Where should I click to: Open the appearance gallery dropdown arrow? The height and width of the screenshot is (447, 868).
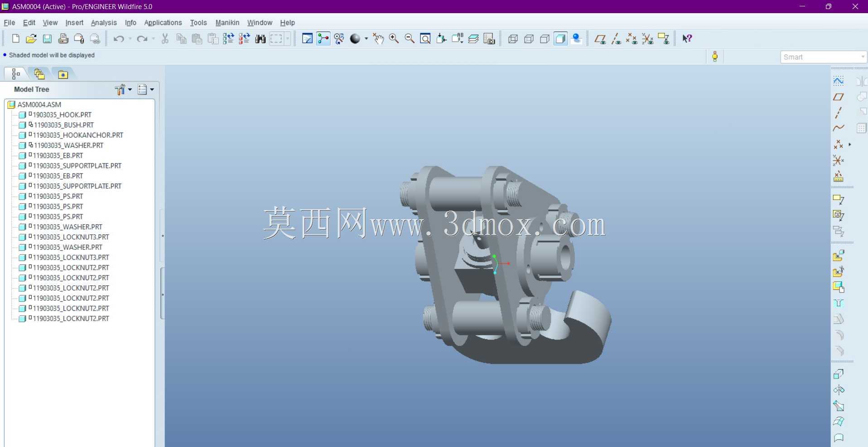click(x=366, y=39)
